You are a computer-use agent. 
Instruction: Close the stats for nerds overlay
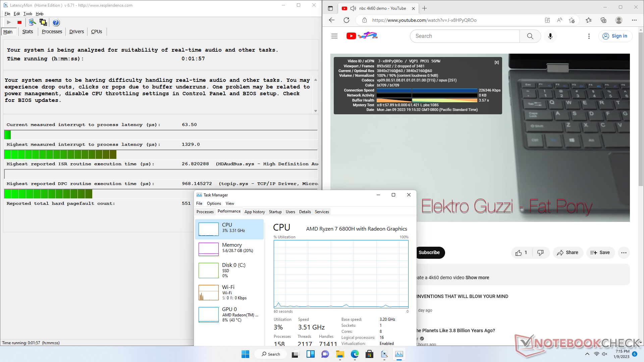tap(497, 62)
